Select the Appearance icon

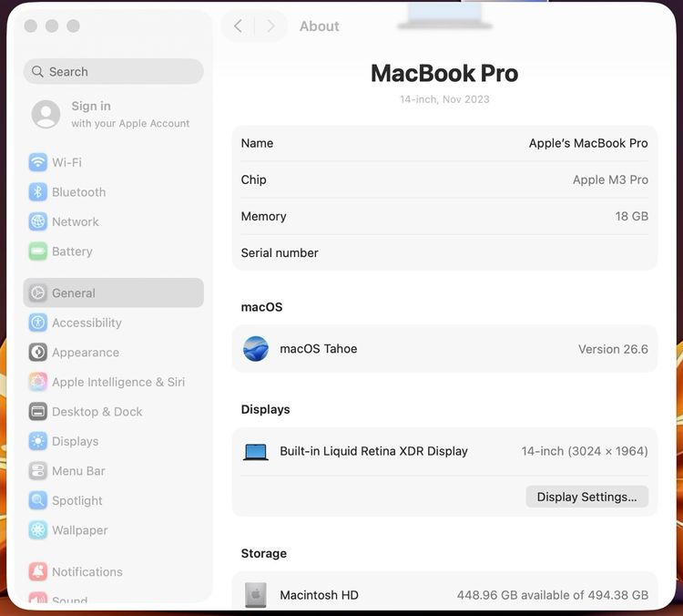38,353
